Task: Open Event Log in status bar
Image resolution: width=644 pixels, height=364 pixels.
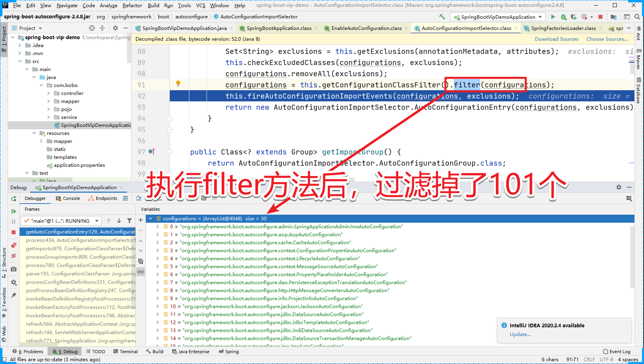Action: [x=616, y=352]
